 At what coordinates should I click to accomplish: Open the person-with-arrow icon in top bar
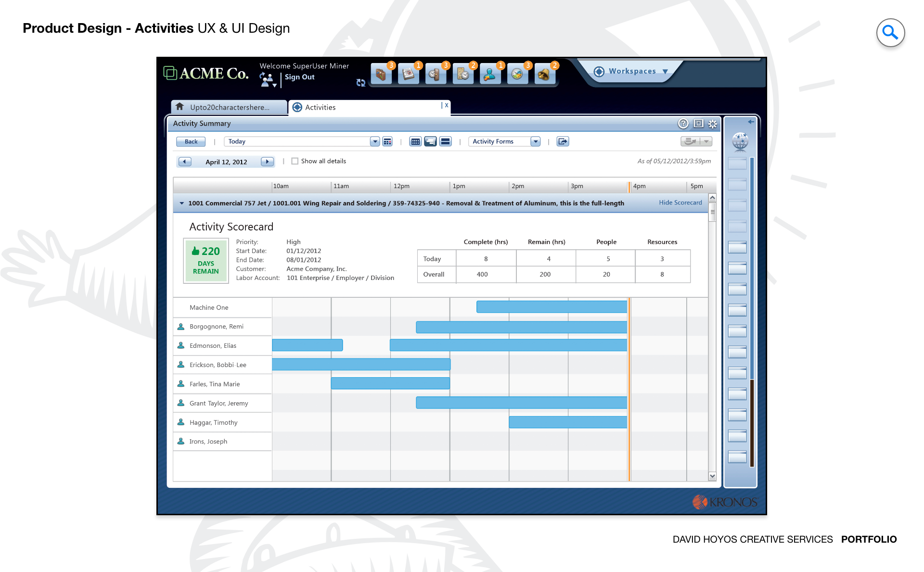490,75
